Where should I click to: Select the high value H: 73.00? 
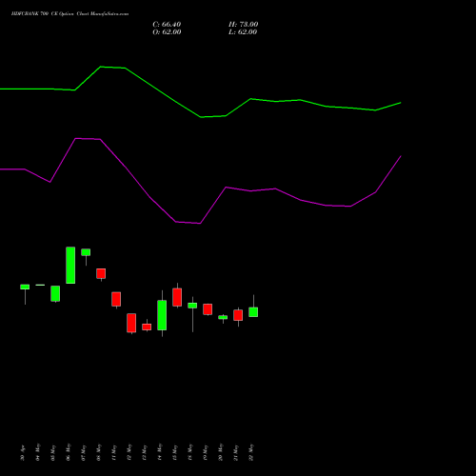pyautogui.click(x=243, y=25)
